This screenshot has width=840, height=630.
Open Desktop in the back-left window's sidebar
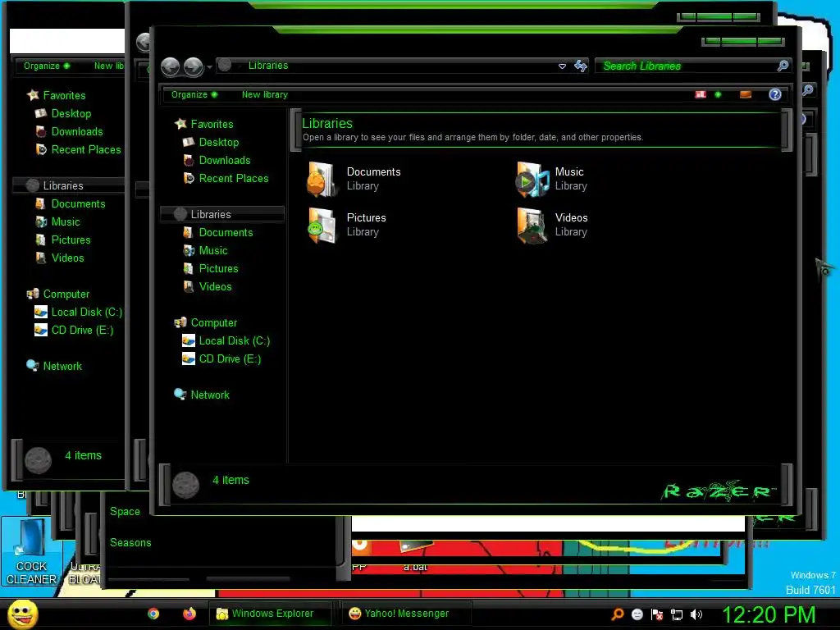(x=71, y=113)
